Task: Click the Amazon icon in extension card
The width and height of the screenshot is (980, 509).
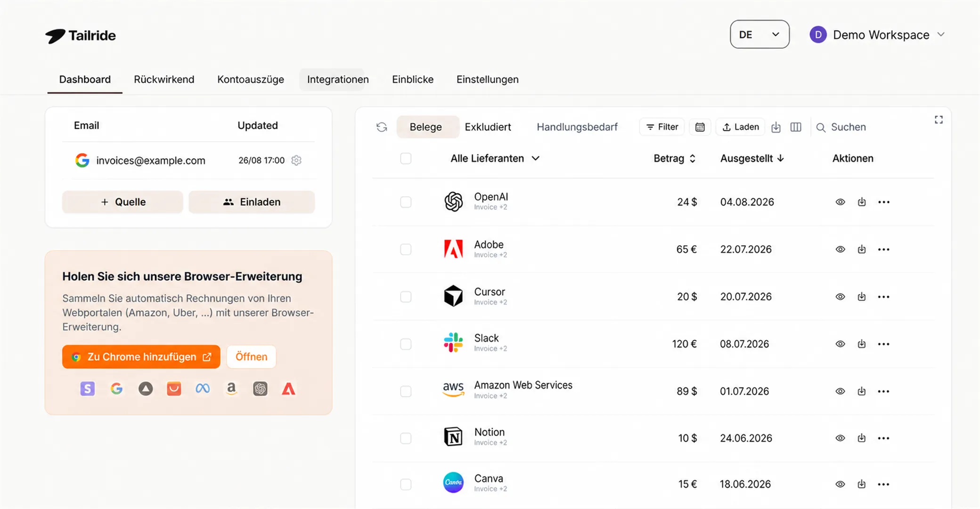Action: click(231, 388)
